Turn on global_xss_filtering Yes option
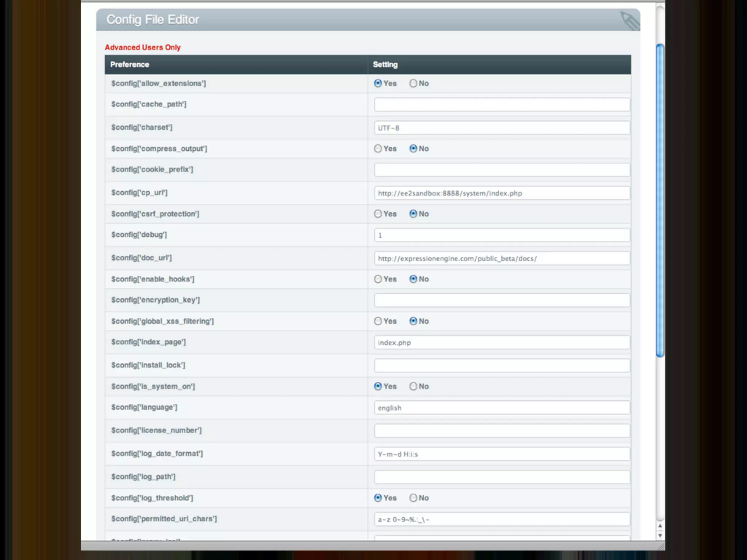 click(378, 321)
